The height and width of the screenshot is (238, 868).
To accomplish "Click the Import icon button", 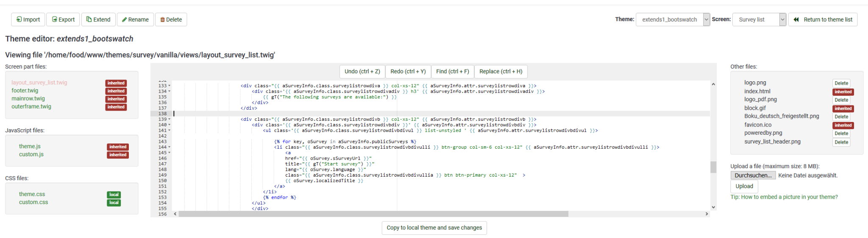I will click(19, 19).
